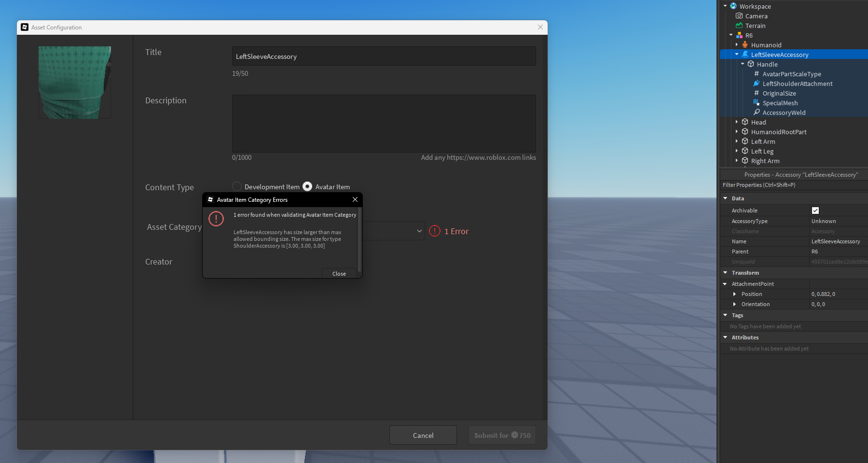Click Submit for 750 button
868x463 pixels.
502,435
